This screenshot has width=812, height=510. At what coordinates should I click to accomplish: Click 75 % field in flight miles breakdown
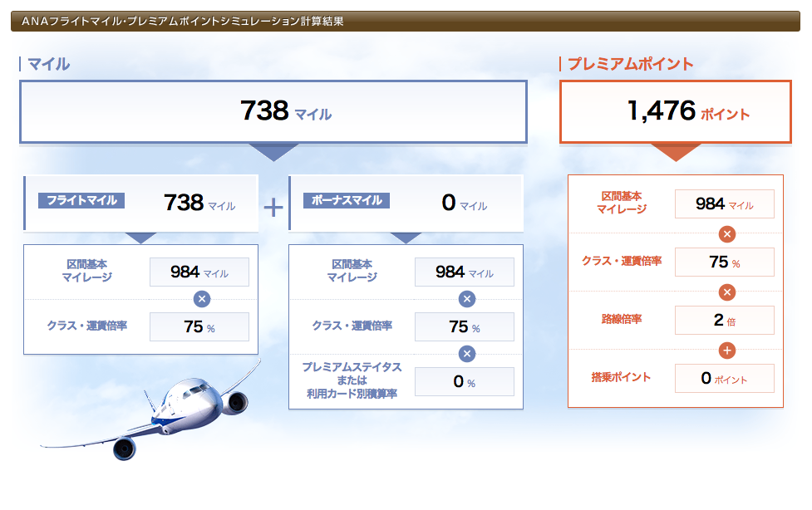tap(199, 326)
